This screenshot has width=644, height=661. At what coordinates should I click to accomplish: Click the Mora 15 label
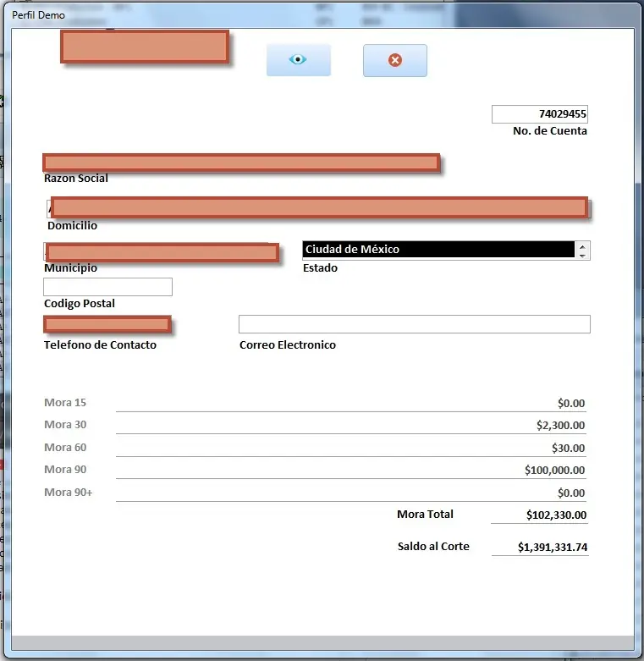point(65,403)
